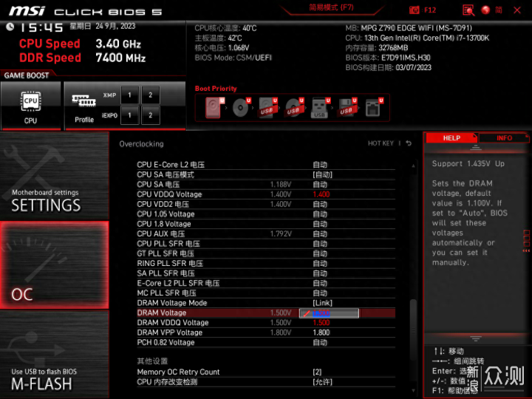
Task: Click the scroll down arrow of settings list
Action: [413, 391]
